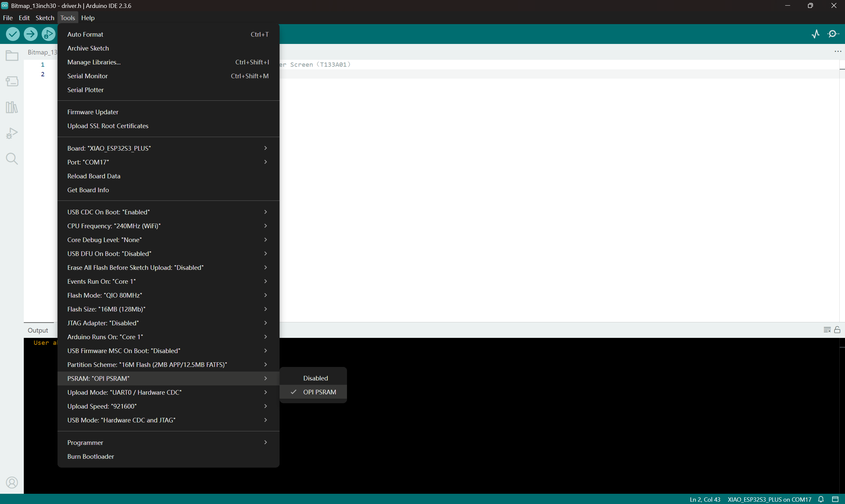Click the notifications bell in status bar

tap(821, 499)
